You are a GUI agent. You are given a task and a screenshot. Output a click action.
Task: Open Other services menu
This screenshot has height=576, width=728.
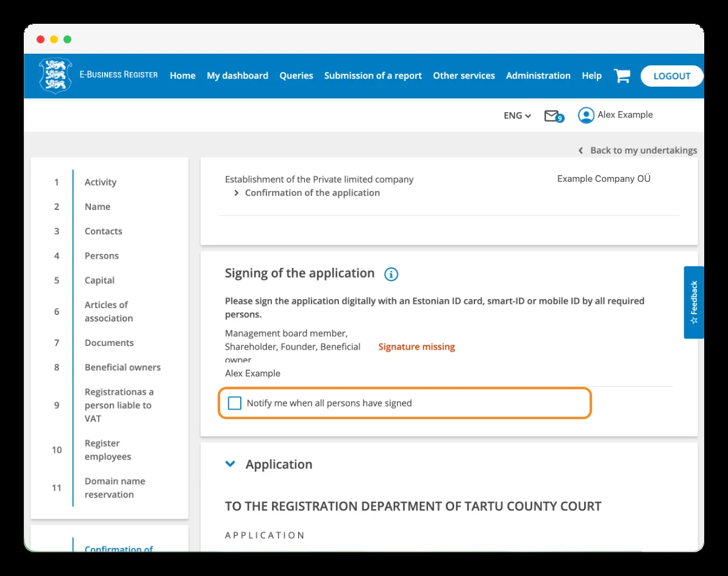pyautogui.click(x=464, y=75)
